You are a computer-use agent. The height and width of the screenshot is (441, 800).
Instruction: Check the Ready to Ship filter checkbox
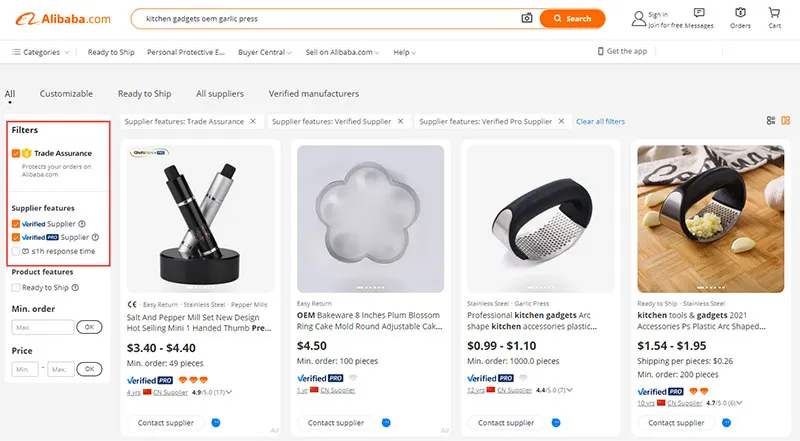click(16, 287)
